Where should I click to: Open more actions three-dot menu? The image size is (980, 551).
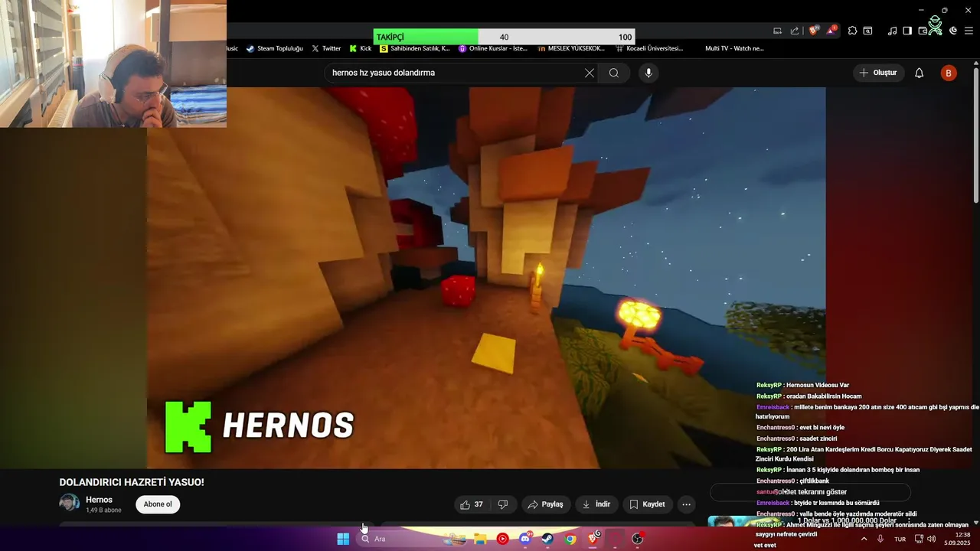click(687, 504)
